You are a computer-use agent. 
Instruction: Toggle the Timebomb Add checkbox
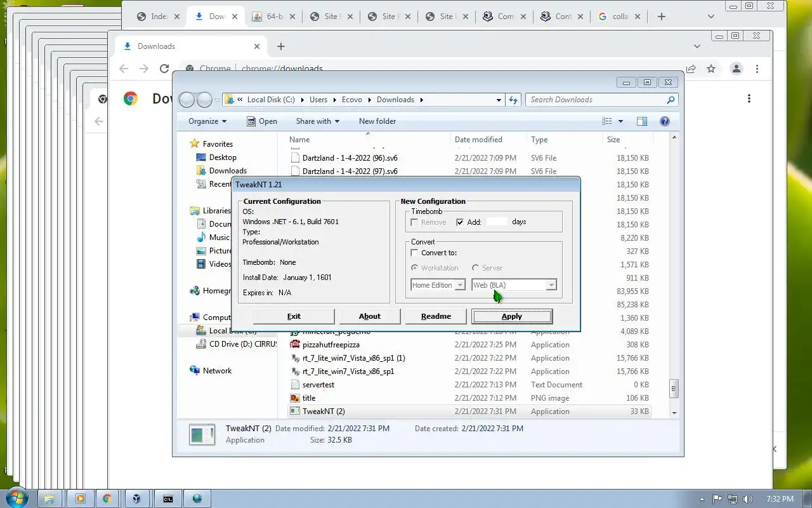[460, 222]
